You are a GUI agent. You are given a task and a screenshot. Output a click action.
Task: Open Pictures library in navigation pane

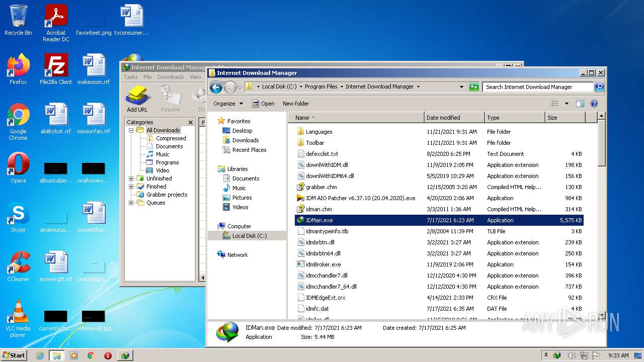pos(242,198)
